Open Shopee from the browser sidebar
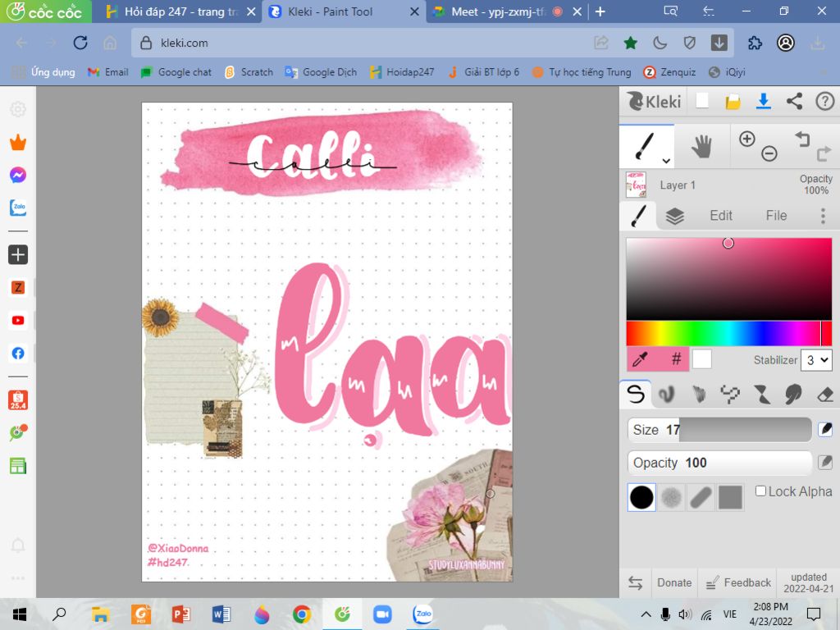840x630 pixels. point(18,399)
